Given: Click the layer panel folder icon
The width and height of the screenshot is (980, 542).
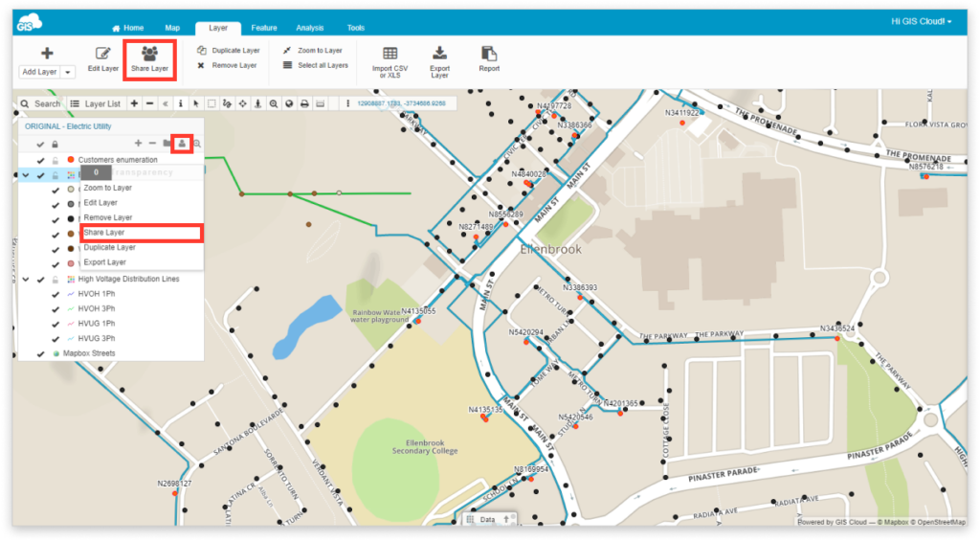Looking at the screenshot, I should 167,144.
